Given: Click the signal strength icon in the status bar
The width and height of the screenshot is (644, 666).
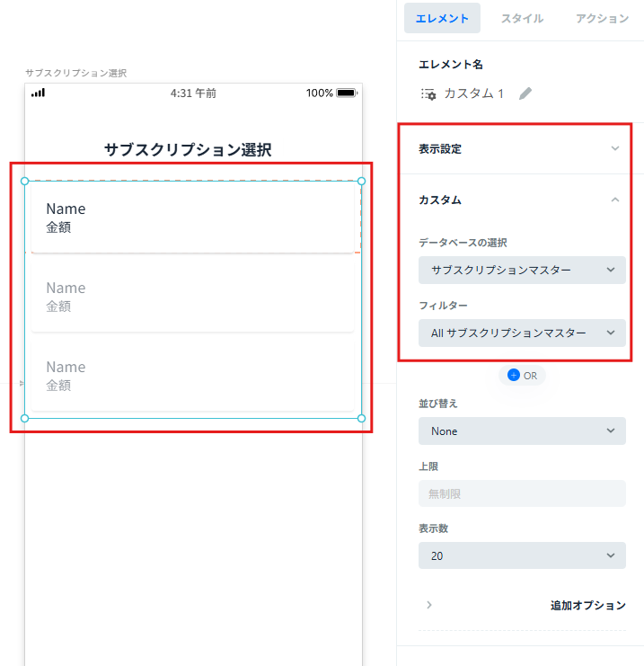Looking at the screenshot, I should tap(39, 93).
